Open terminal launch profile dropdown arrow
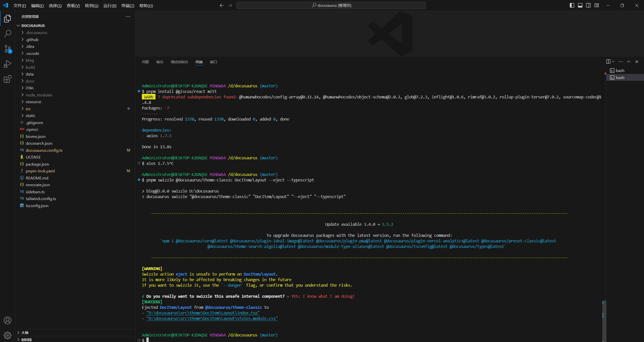 [x=613, y=62]
